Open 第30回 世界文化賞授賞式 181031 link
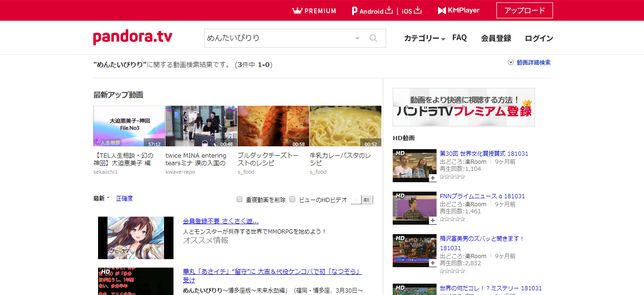The image size is (644, 295). (484, 153)
